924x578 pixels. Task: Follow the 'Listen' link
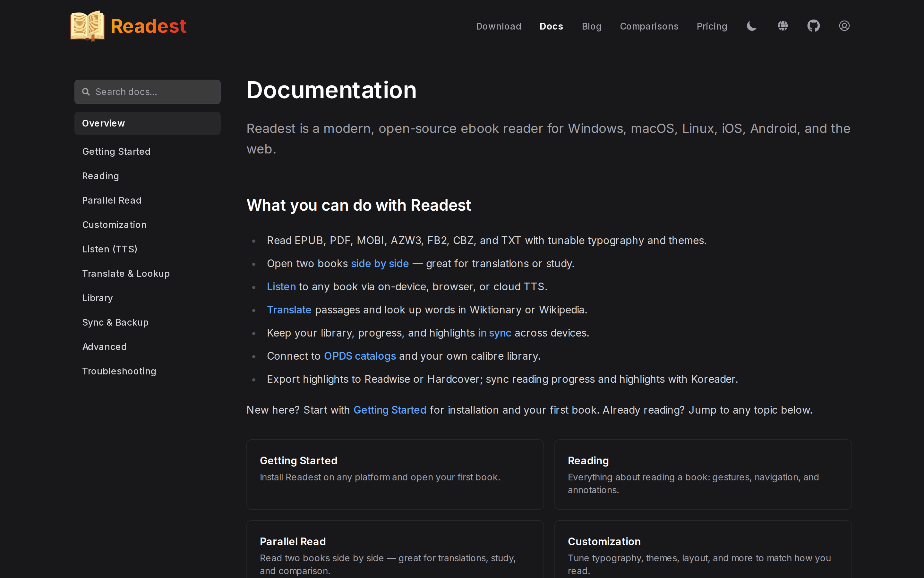pyautogui.click(x=281, y=287)
